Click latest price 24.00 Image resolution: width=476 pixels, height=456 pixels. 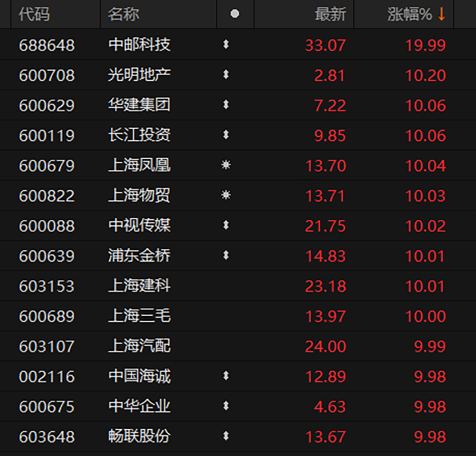(325, 346)
